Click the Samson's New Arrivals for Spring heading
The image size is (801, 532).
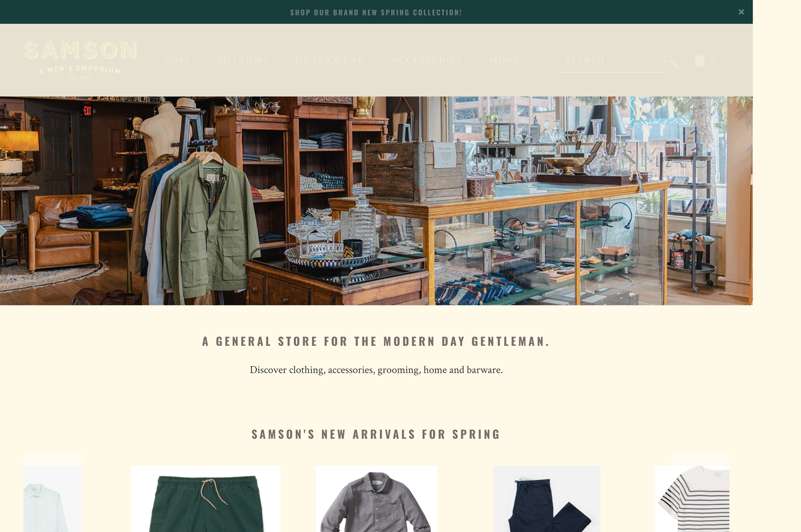[376, 434]
